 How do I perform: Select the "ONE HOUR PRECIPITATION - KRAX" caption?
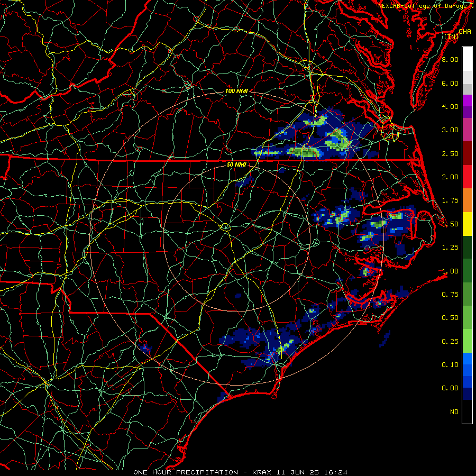tap(202, 472)
